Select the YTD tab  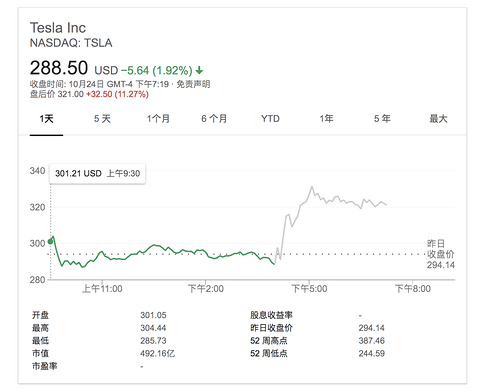(x=270, y=119)
